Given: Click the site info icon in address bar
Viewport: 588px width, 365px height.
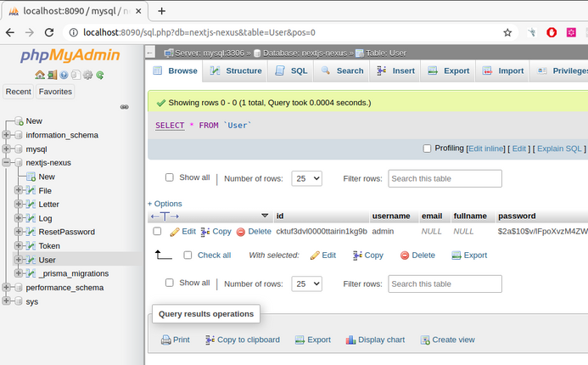Looking at the screenshot, I should [74, 32].
